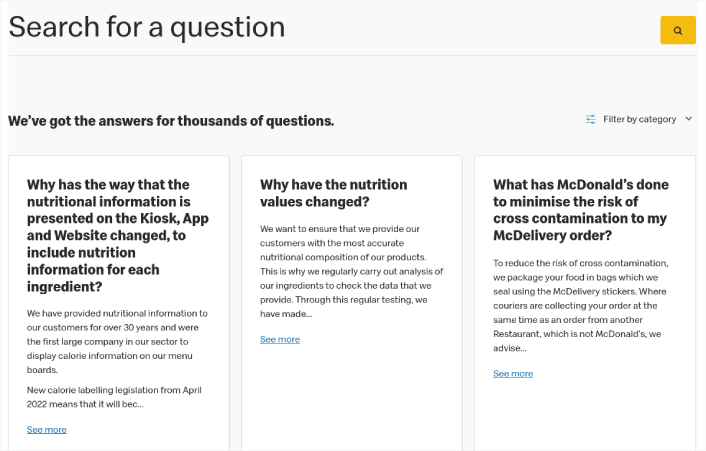The height and width of the screenshot is (451, 706).
Task: Click 'We've got the answers for thousands' heading
Action: 171,121
